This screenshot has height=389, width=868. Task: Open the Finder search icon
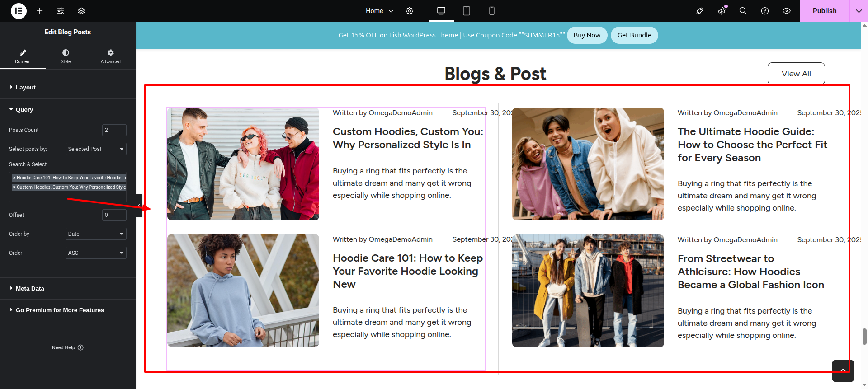tap(743, 11)
